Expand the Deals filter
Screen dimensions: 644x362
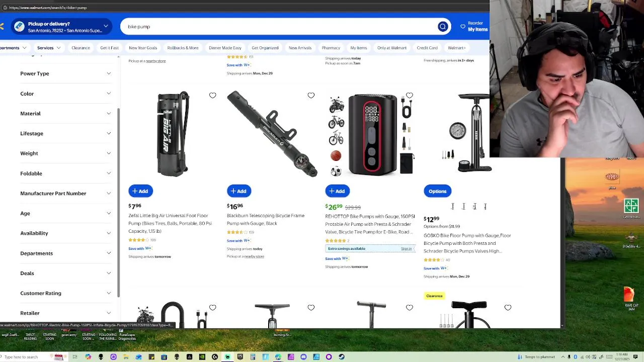point(65,273)
